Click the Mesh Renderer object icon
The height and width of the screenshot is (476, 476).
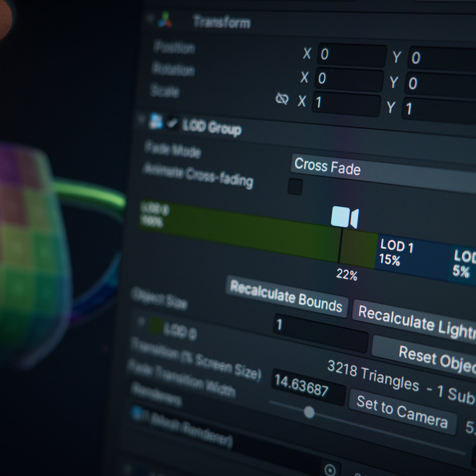tap(137, 413)
